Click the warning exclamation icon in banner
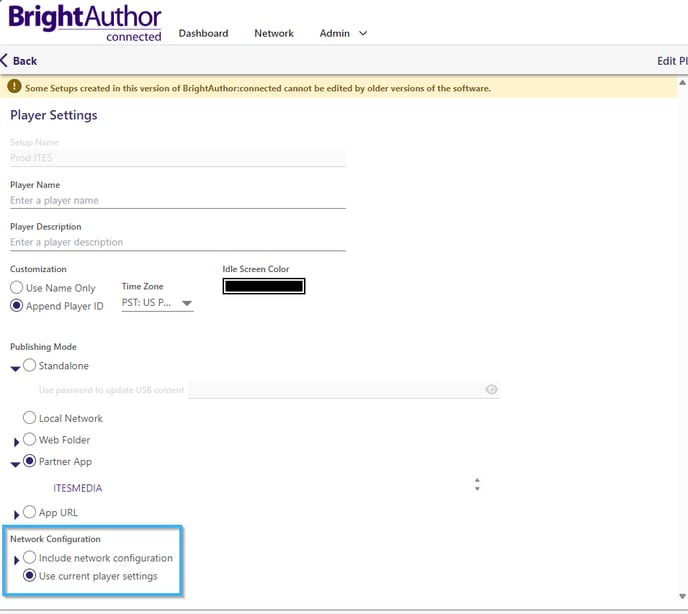Viewport: 688px width, 614px height. pos(14,86)
